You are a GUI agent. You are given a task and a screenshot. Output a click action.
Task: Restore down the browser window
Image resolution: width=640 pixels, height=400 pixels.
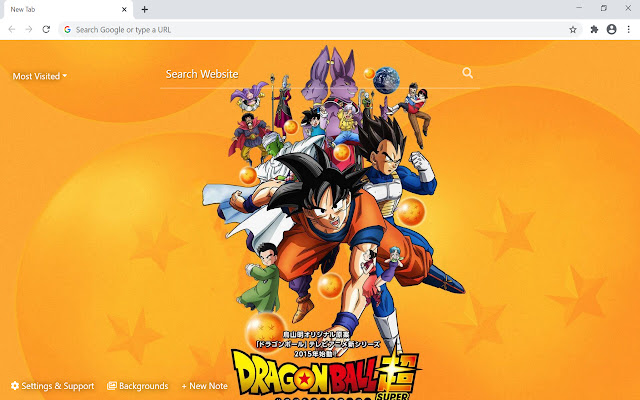[604, 8]
